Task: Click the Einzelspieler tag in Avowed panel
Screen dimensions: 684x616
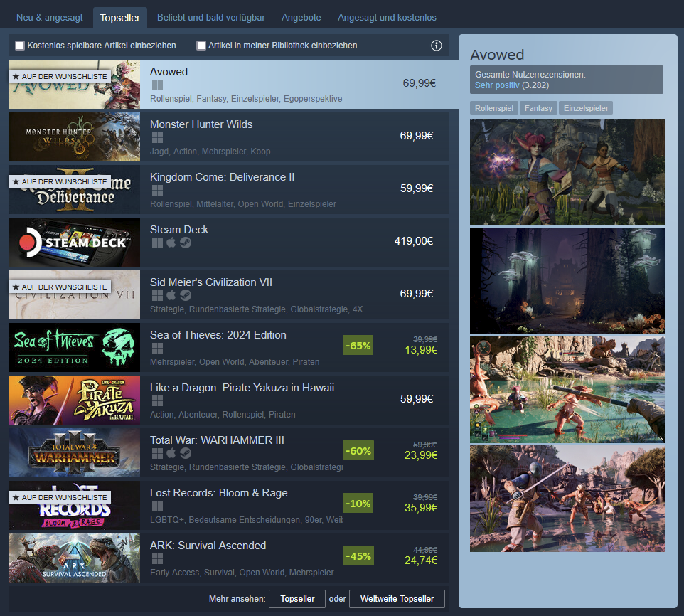Action: [586, 108]
